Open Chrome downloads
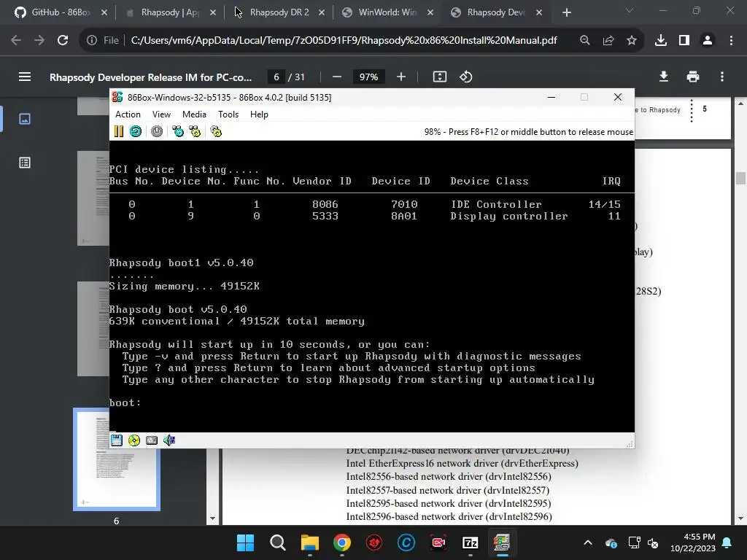 661,41
